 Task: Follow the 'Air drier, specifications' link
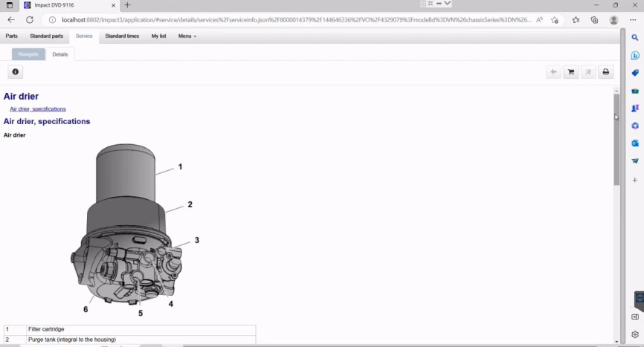[38, 109]
